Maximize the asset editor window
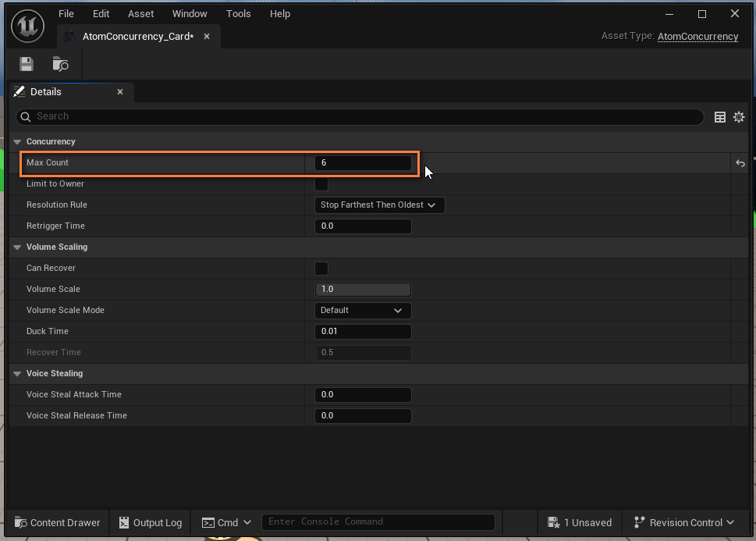The image size is (756, 541). [x=702, y=14]
